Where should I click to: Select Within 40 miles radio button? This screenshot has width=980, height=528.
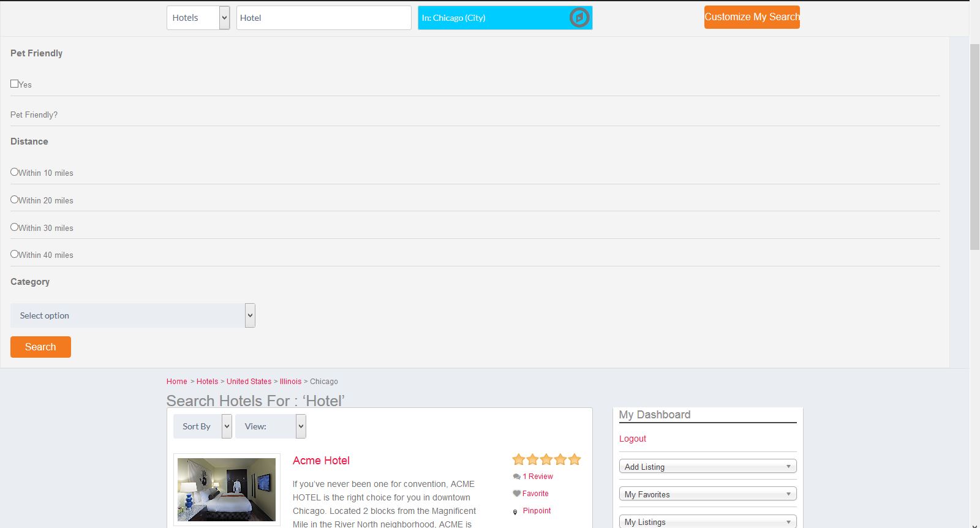click(x=14, y=254)
